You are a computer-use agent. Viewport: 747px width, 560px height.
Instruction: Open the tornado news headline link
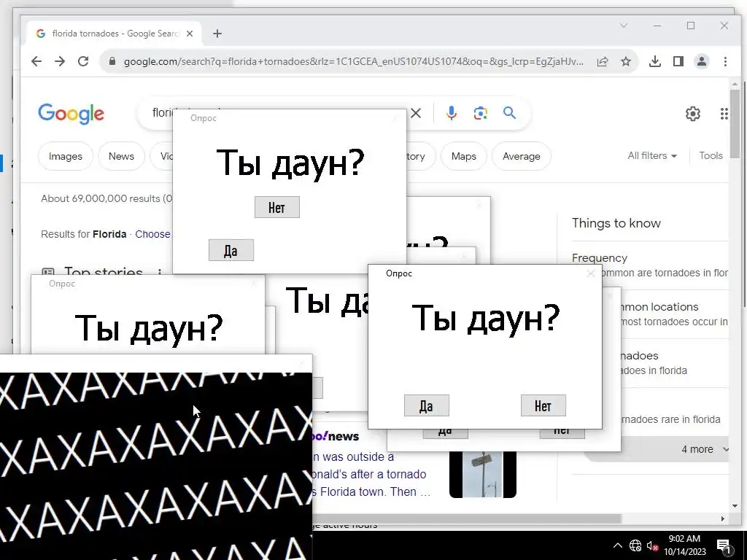pyautogui.click(x=371, y=474)
